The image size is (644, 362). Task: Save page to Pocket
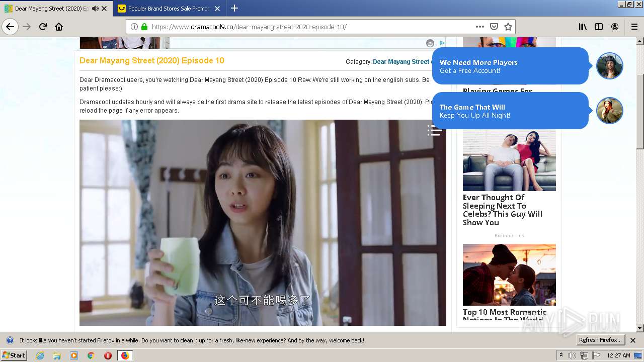point(494,27)
